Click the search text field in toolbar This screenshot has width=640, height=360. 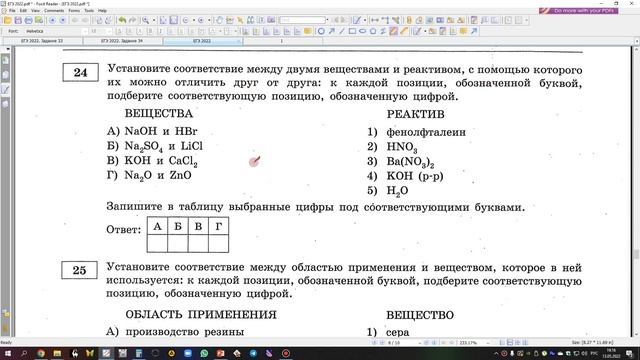point(303,20)
